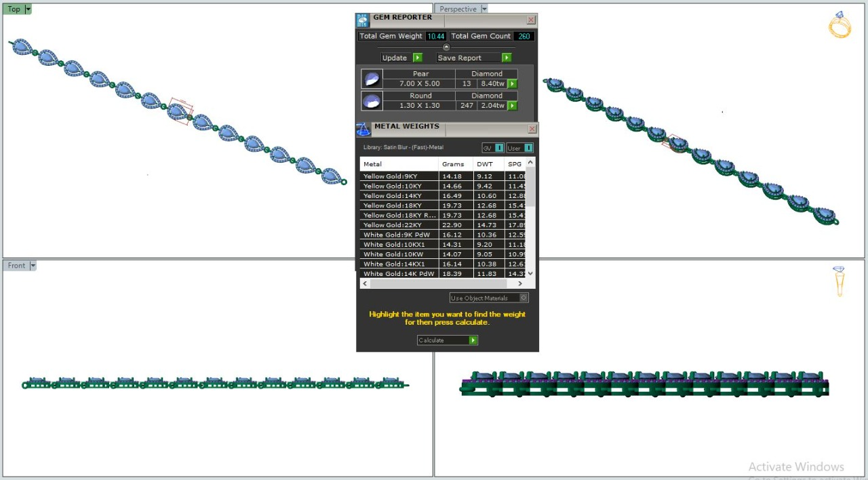Image resolution: width=868 pixels, height=480 pixels.
Task: Click the Update button
Action: [401, 58]
